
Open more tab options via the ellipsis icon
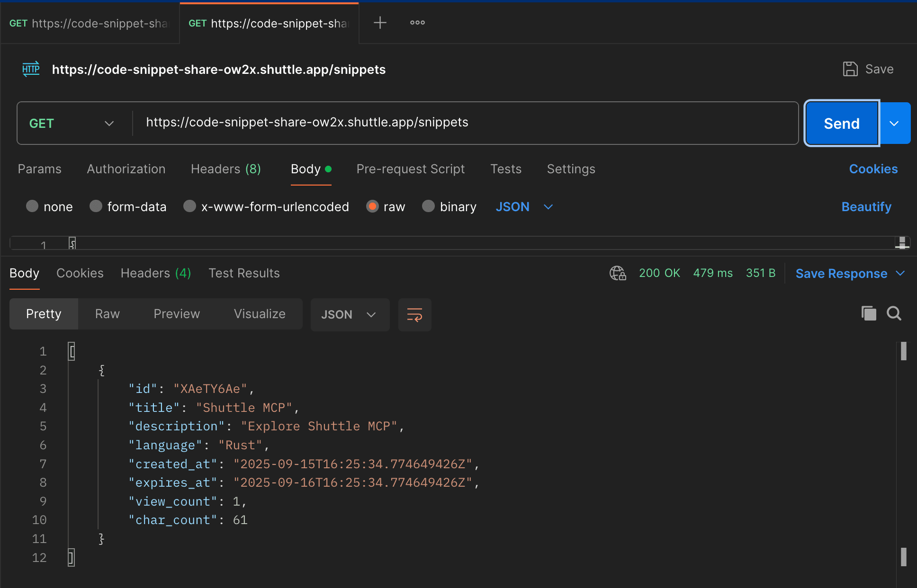417,22
